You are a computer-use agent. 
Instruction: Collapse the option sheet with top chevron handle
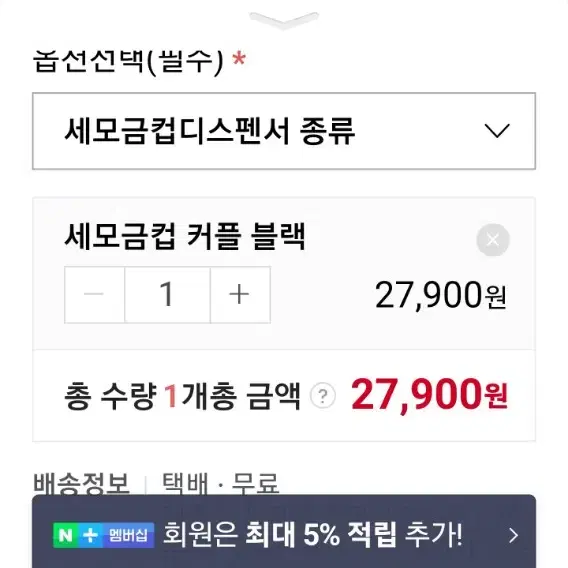[x=284, y=20]
